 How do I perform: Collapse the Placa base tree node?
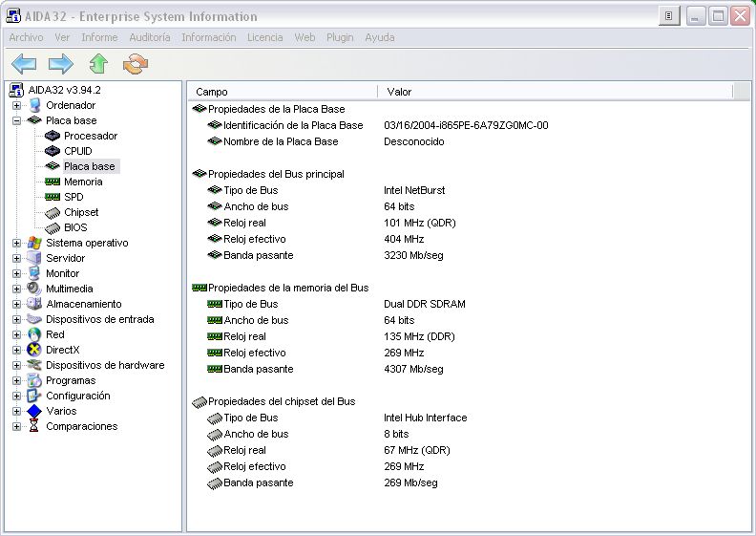tap(17, 120)
